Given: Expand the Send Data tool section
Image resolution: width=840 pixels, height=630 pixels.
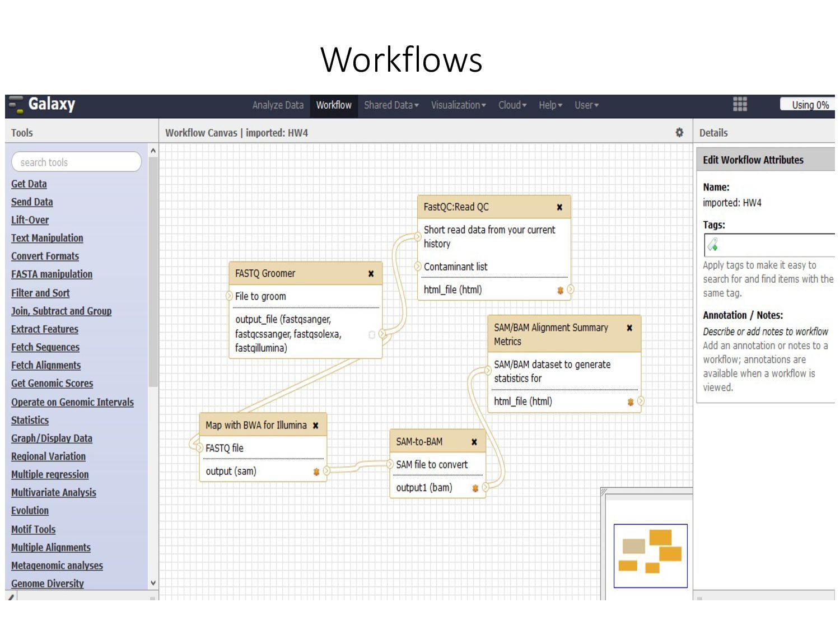Looking at the screenshot, I should 32,202.
